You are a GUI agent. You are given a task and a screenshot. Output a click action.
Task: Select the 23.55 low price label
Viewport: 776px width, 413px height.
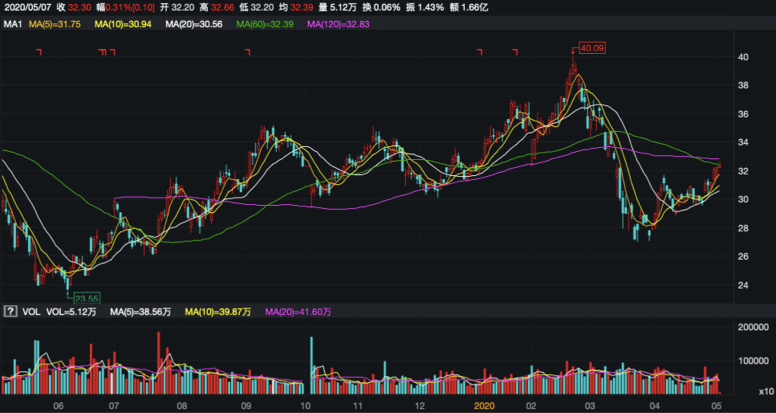pyautogui.click(x=87, y=297)
